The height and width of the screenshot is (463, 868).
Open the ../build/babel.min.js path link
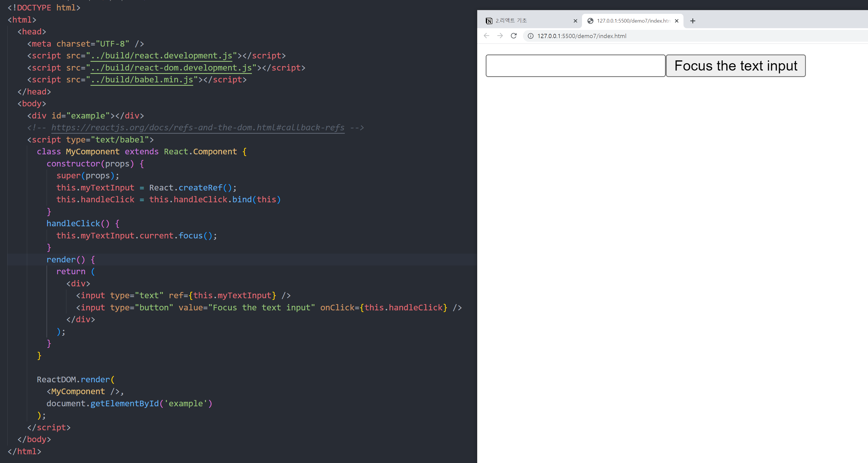point(142,80)
